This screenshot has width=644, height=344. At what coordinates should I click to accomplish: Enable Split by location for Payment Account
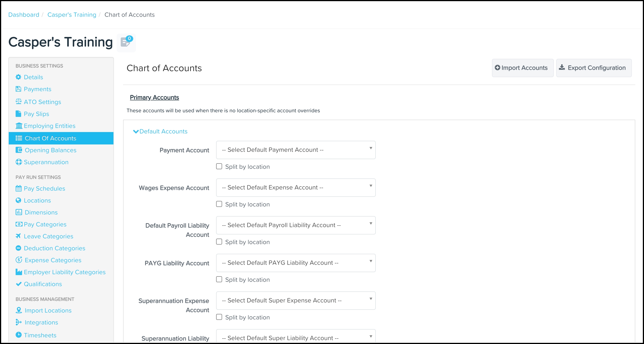pyautogui.click(x=219, y=166)
